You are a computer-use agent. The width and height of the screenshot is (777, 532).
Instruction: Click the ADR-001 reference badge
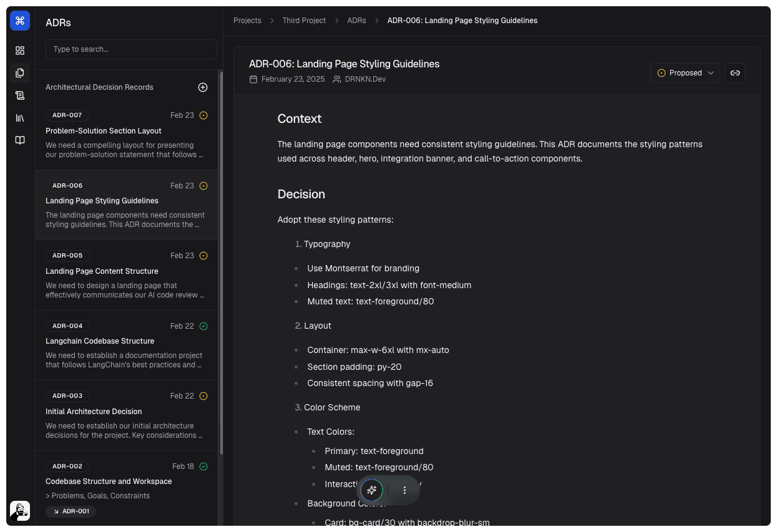tap(71, 511)
